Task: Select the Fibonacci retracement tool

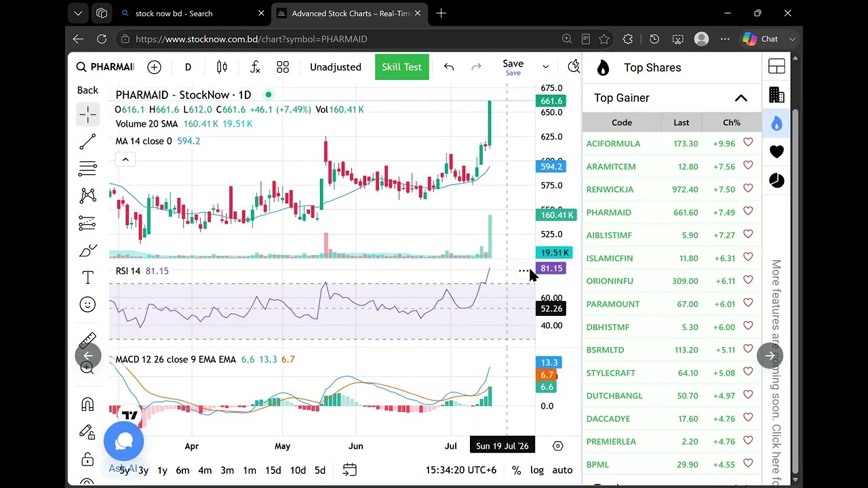Action: coord(87,168)
